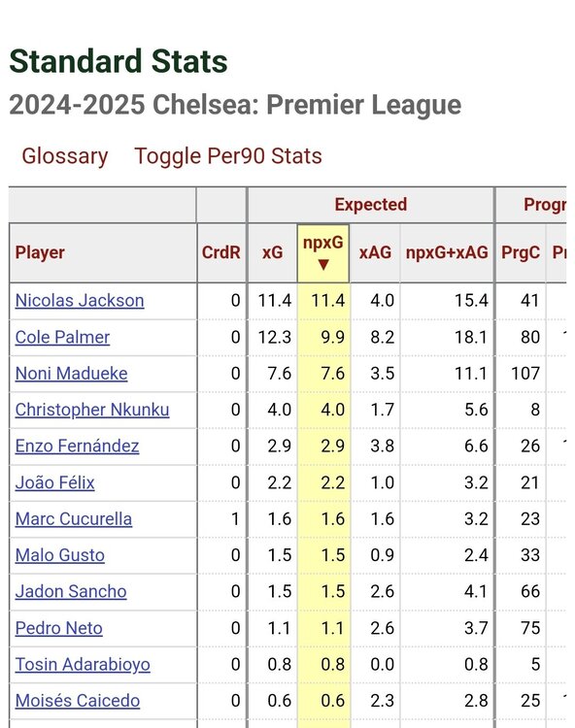
Task: Open Noni Madueke's player page
Action: point(71,374)
